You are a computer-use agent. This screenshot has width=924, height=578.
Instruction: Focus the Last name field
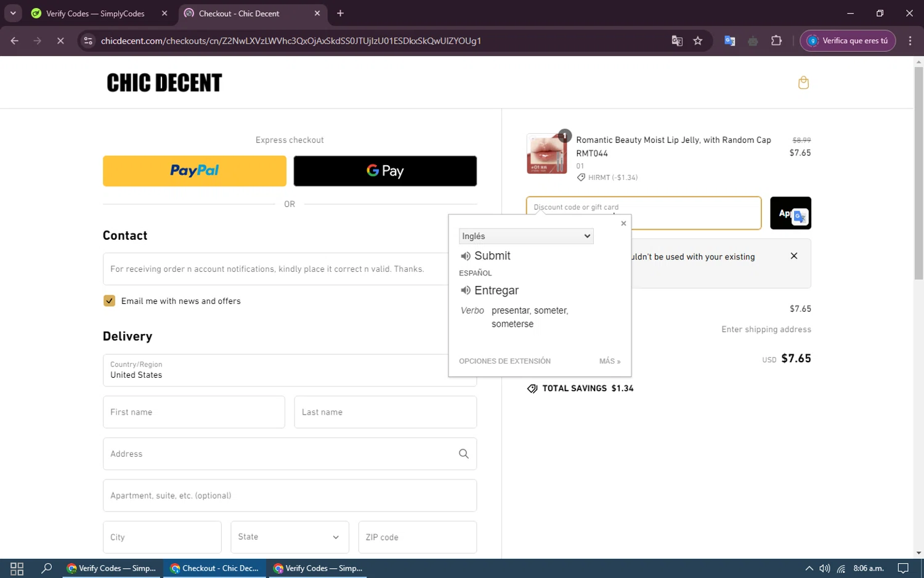point(386,412)
